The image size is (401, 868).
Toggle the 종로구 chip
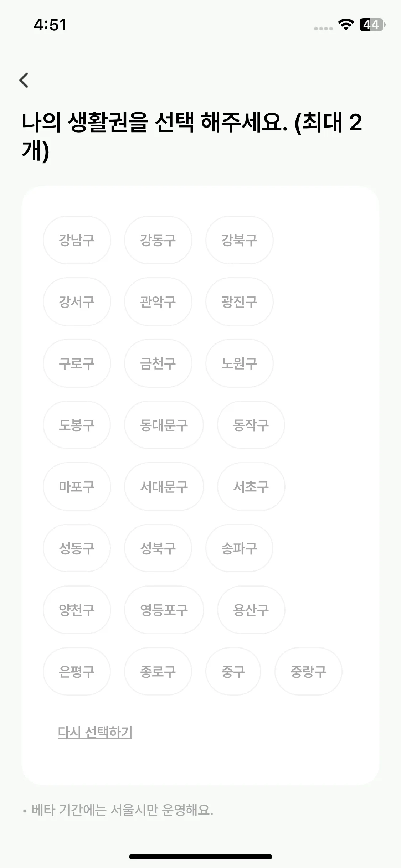coord(158,672)
